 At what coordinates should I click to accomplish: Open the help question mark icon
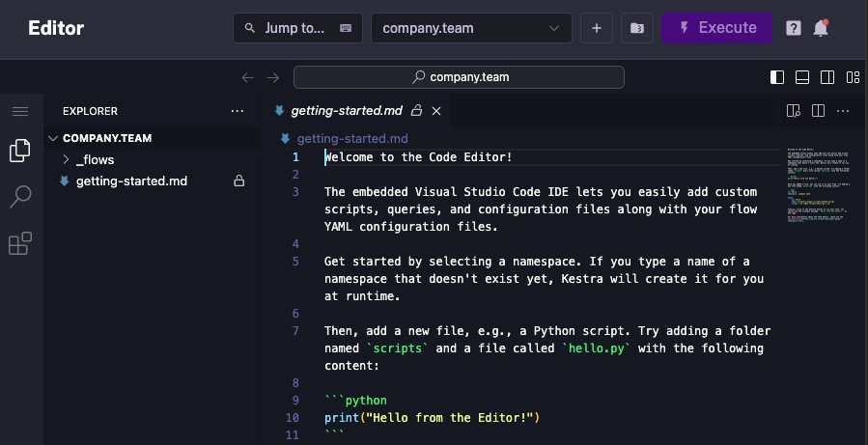coord(794,28)
